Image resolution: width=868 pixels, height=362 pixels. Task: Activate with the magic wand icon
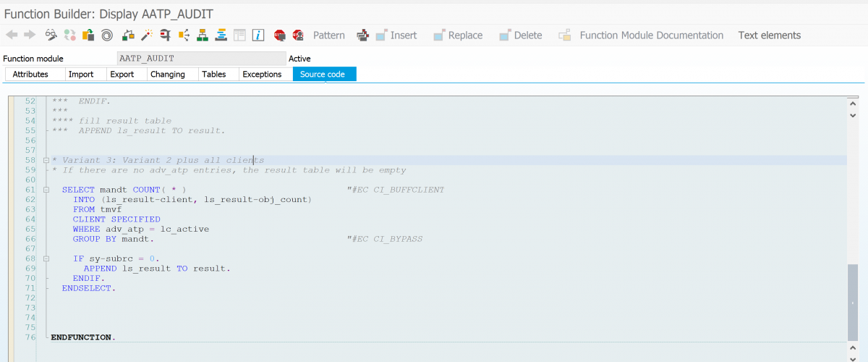(x=147, y=35)
